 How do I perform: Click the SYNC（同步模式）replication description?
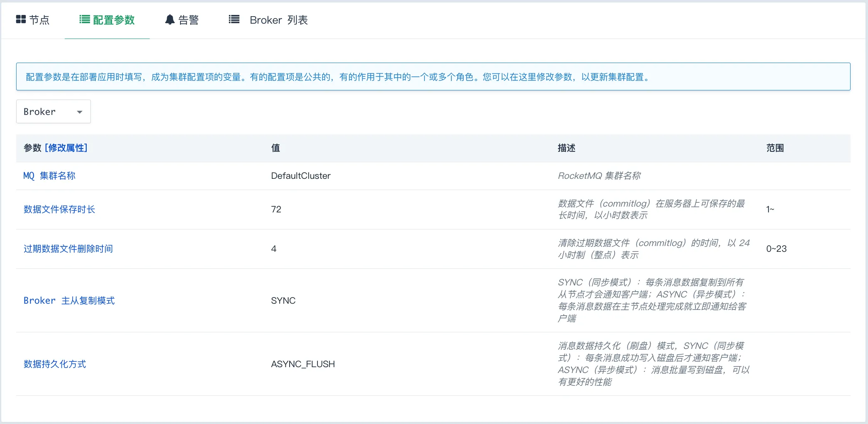[x=652, y=300]
